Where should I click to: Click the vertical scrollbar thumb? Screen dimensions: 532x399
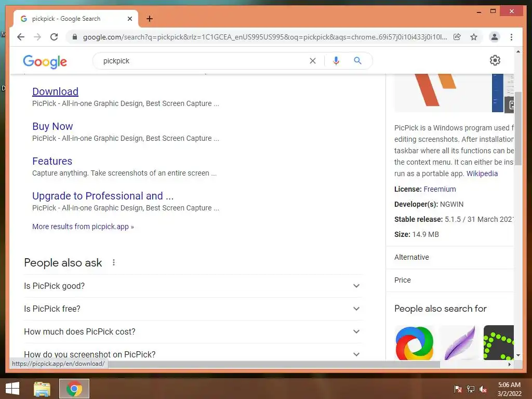click(518, 128)
